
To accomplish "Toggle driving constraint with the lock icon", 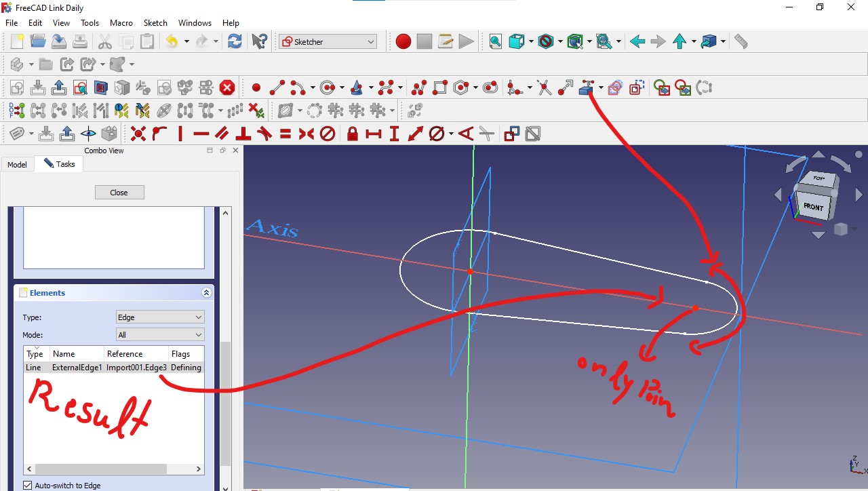I will (352, 134).
